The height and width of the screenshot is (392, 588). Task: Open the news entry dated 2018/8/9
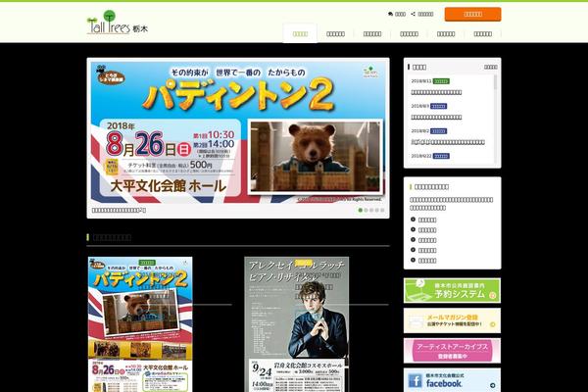[436, 117]
